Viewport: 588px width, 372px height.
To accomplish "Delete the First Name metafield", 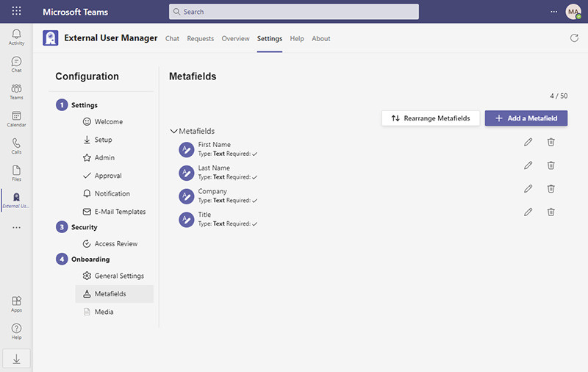I will [551, 142].
